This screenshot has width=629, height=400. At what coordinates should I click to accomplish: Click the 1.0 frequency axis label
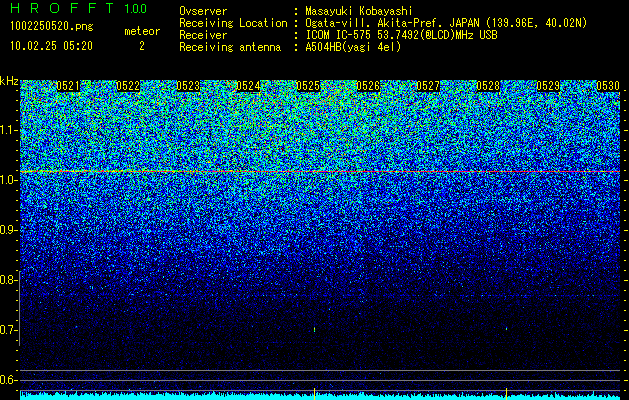(8, 180)
